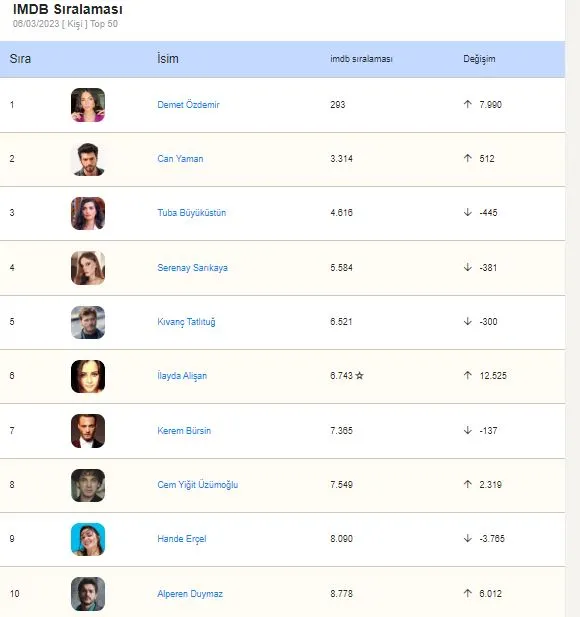Open Alperen Duymaz's profile photo

coord(88,594)
